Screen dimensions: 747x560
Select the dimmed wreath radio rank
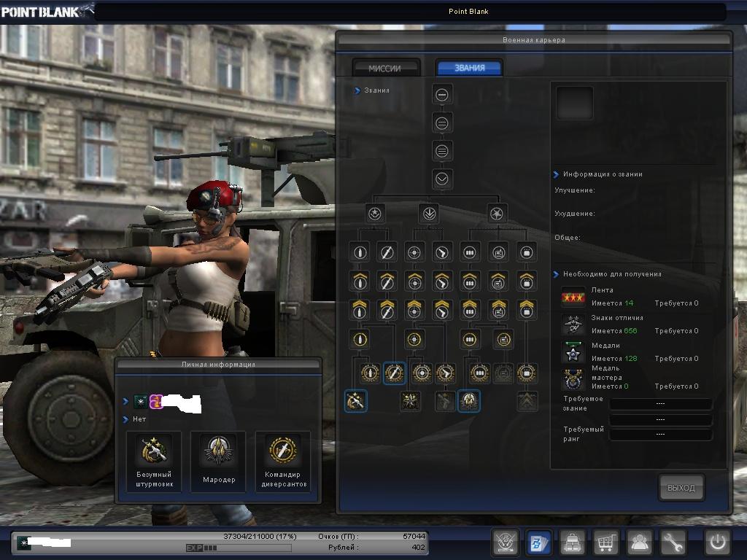(503, 373)
